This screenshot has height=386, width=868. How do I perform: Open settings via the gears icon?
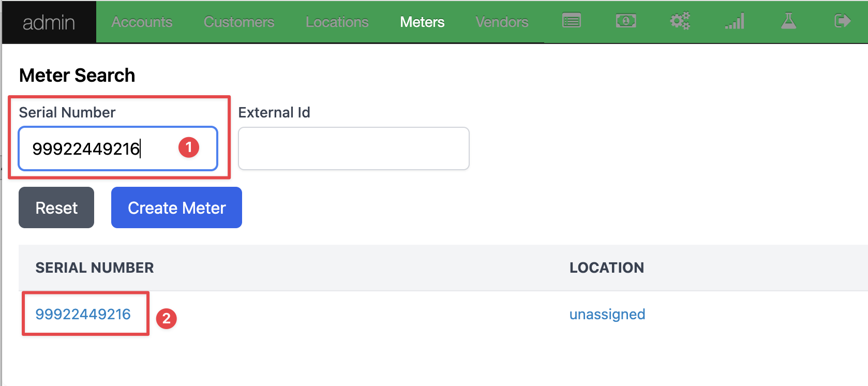(680, 21)
